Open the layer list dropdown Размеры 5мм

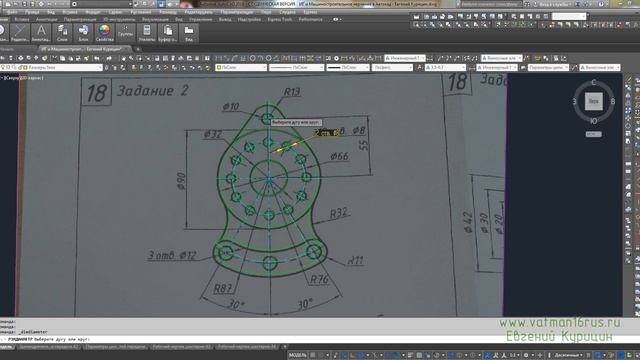pos(51,67)
